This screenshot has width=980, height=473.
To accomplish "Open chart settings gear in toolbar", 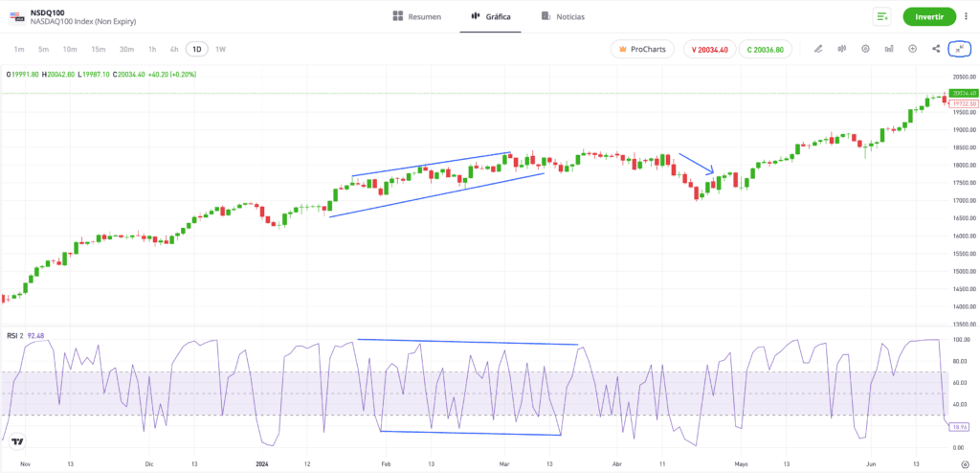I will point(865,49).
